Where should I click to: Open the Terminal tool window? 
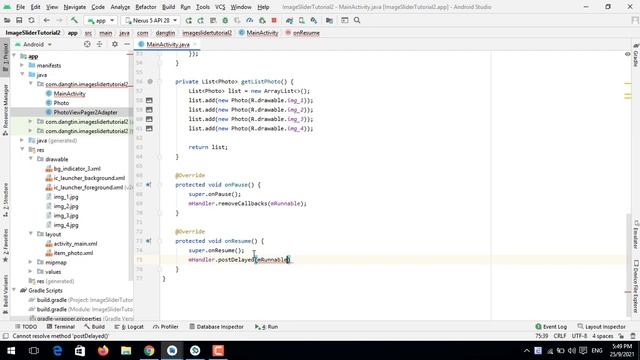point(61,327)
